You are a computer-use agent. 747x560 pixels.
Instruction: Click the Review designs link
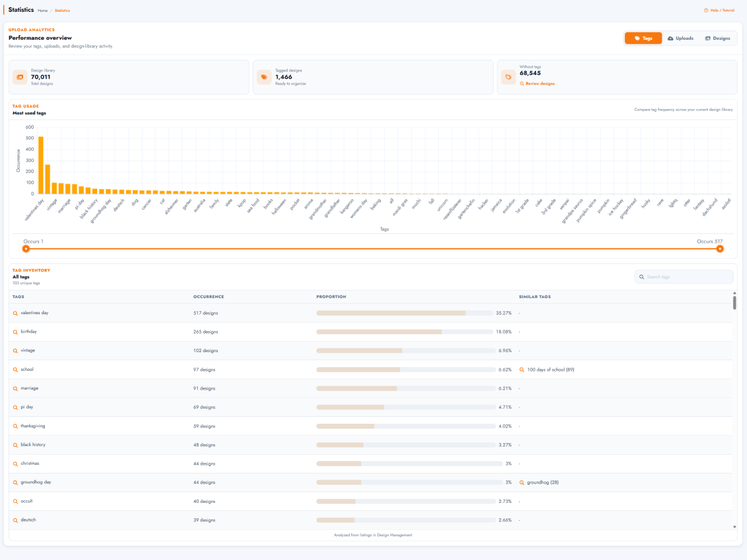coord(537,83)
